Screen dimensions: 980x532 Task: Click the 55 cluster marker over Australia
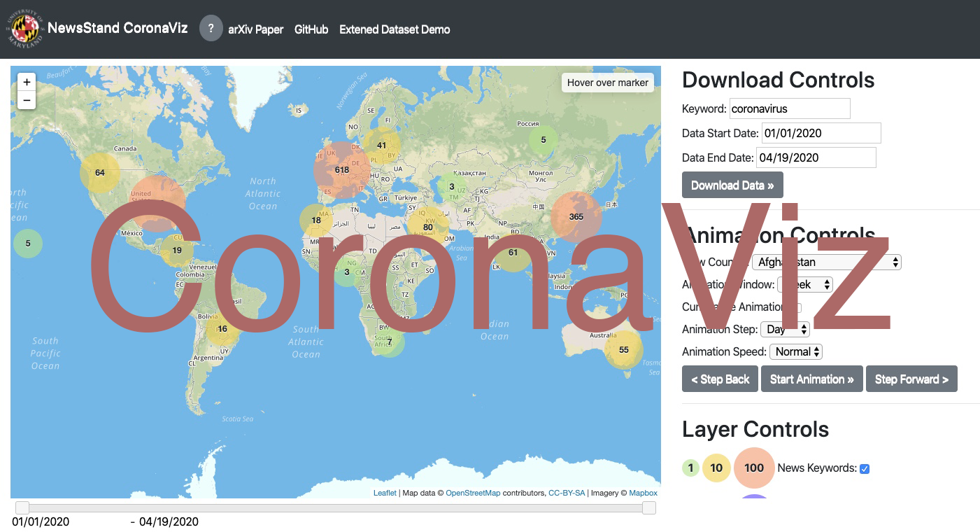click(x=623, y=350)
